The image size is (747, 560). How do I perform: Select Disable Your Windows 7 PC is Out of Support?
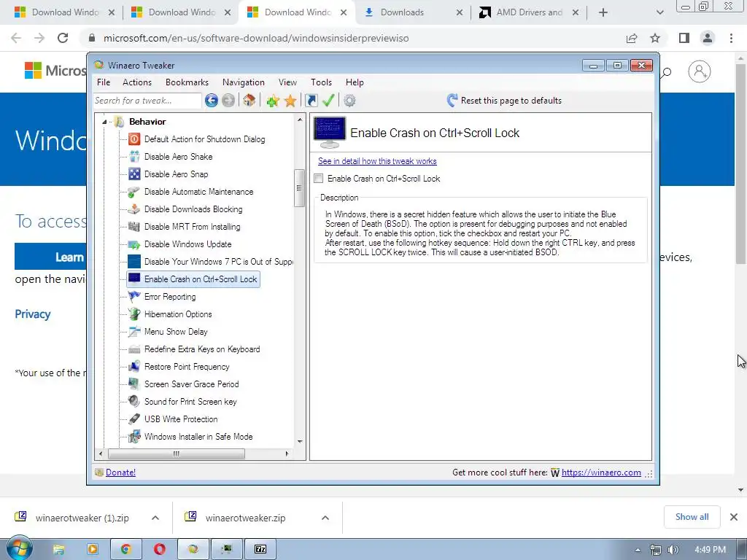click(218, 262)
